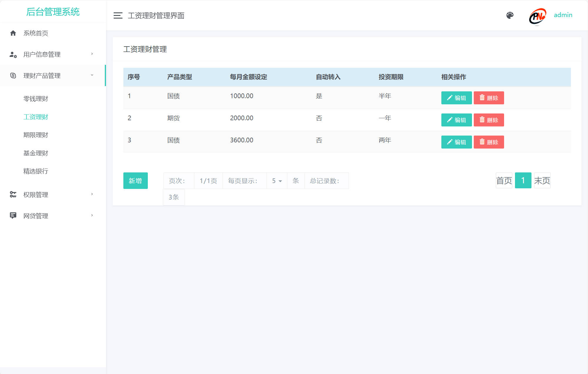The height and width of the screenshot is (374, 588).
Task: Expand the 用户信息管理 submenu
Action: [42, 54]
